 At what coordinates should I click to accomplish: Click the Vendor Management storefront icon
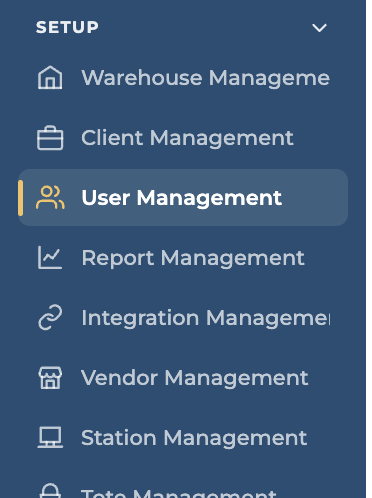[x=50, y=378]
